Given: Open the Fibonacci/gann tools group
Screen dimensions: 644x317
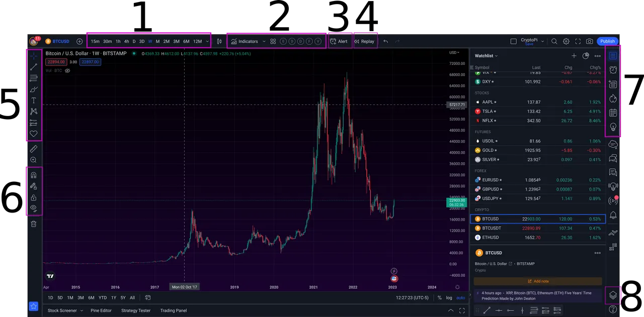Looking at the screenshot, I should tap(34, 78).
